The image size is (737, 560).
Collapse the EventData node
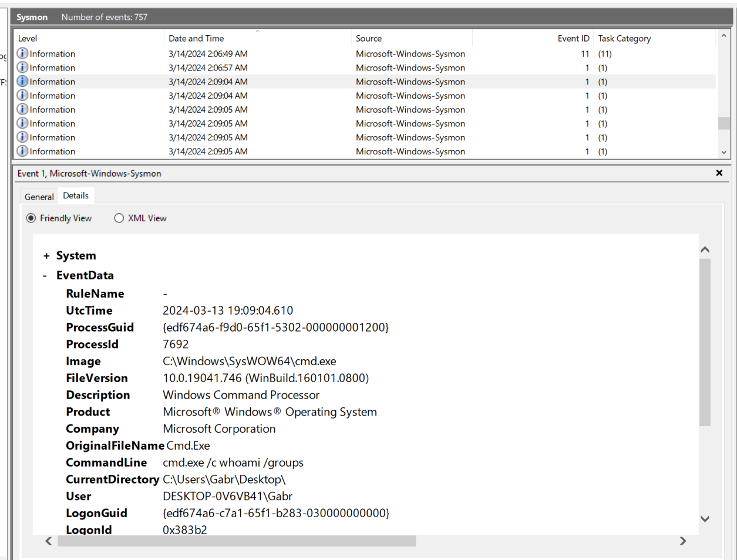pyautogui.click(x=45, y=275)
